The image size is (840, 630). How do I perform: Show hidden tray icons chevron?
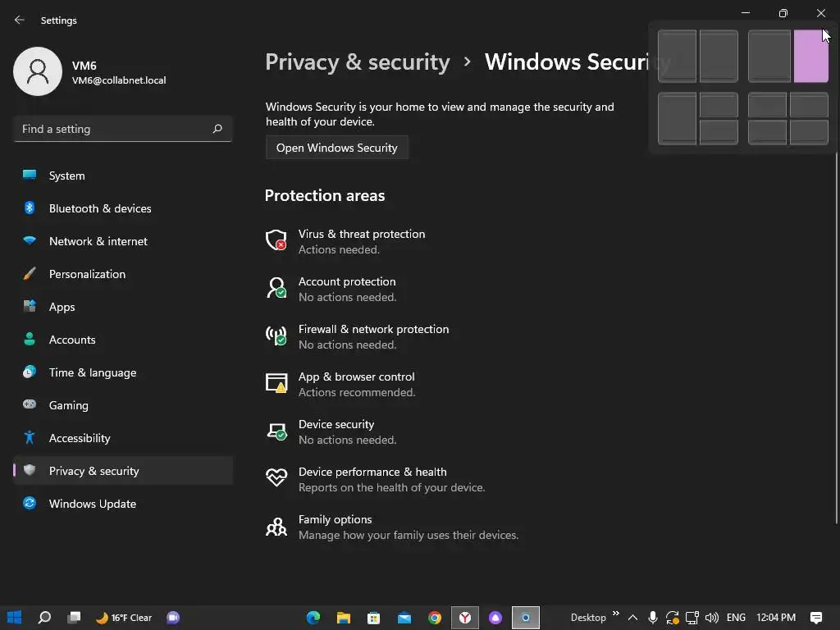(632, 618)
